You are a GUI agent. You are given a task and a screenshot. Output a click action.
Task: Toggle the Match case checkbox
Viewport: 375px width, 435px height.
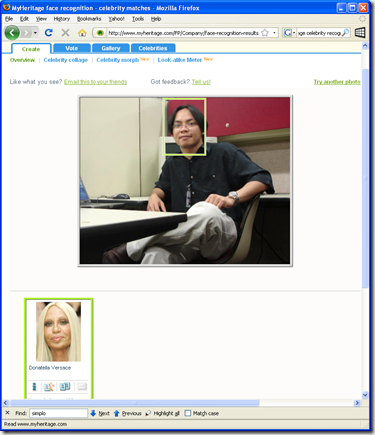point(188,413)
